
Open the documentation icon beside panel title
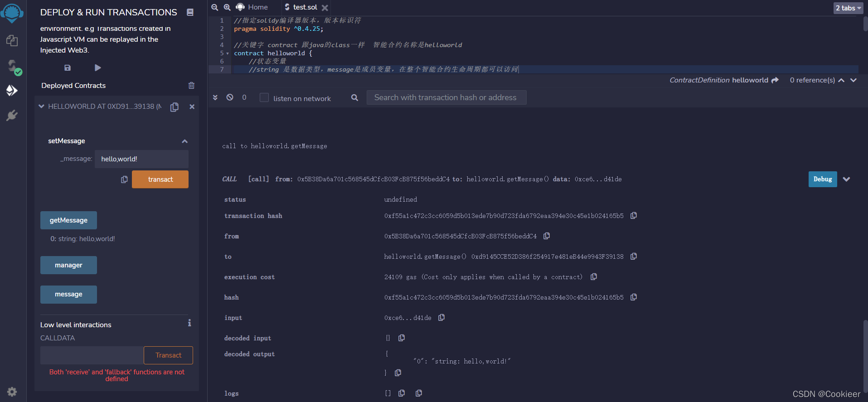point(190,13)
